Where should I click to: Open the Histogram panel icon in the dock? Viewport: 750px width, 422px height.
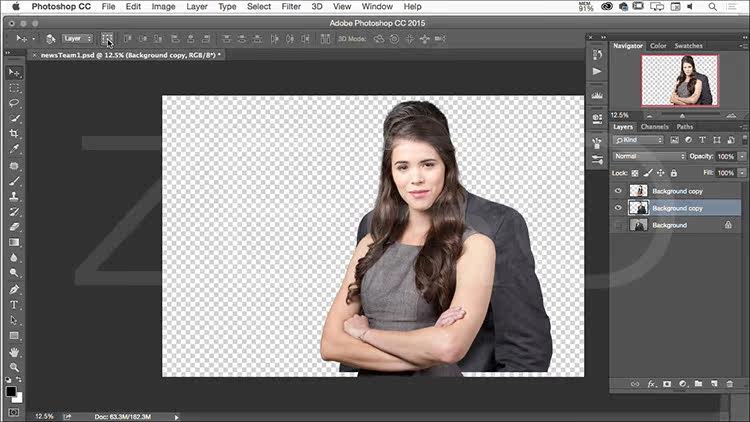coord(597,95)
